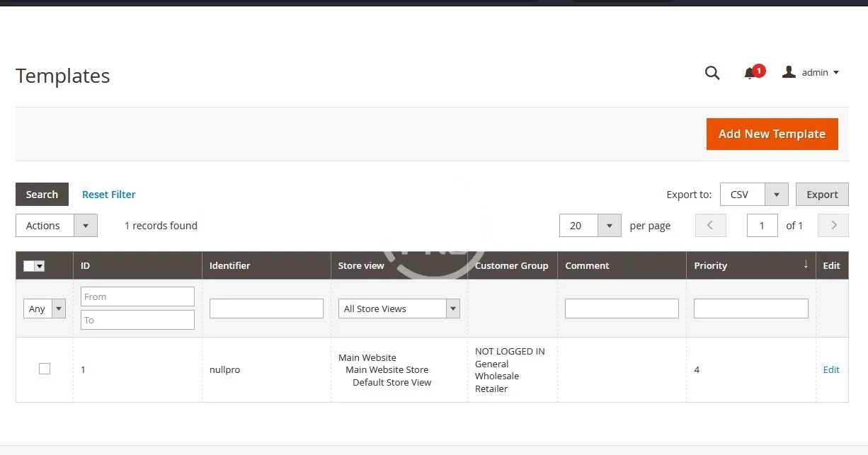This screenshot has height=455, width=868.
Task: Open Edit link for nullpro template
Action: click(x=831, y=369)
